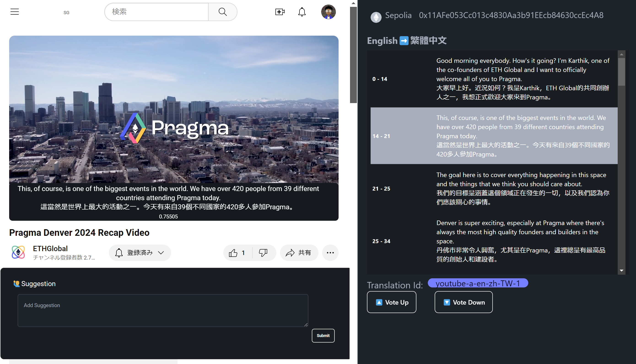Click the suggestion raising-hand emoji icon
Image resolution: width=636 pixels, height=364 pixels.
[x=16, y=284]
